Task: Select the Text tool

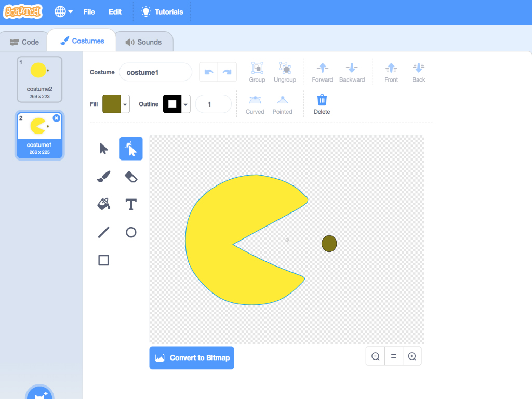Action: 131,204
